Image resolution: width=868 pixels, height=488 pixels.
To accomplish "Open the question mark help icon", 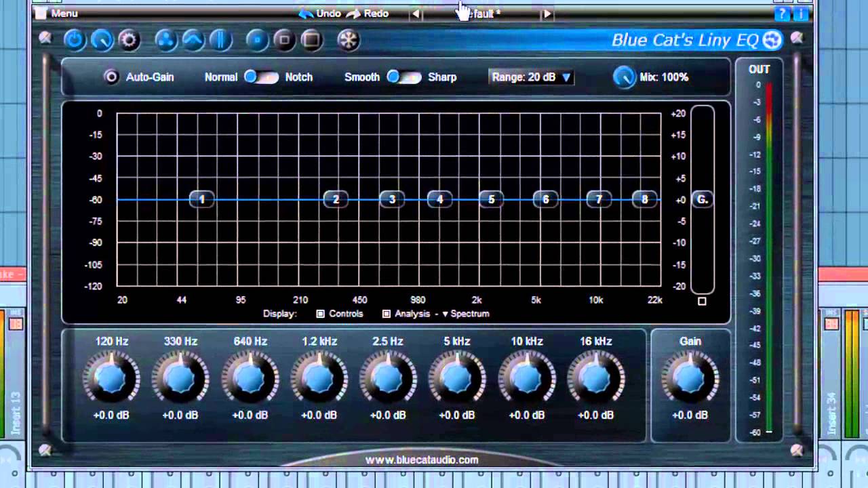I will click(783, 14).
